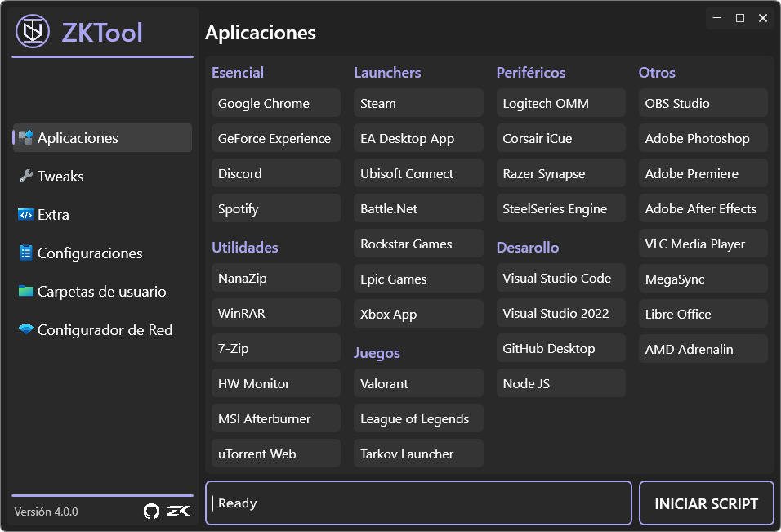Select VLC Media Player
This screenshot has height=532, width=781.
pos(703,243)
